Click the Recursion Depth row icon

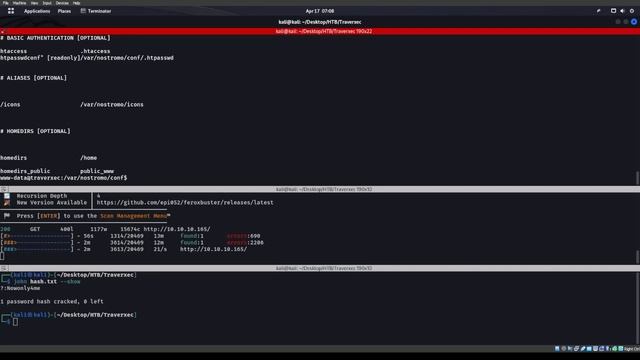[x=7, y=196]
